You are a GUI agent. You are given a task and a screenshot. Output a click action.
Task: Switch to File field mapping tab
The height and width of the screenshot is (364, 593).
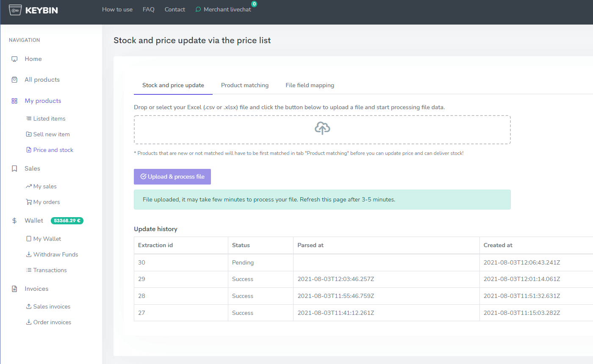(310, 85)
